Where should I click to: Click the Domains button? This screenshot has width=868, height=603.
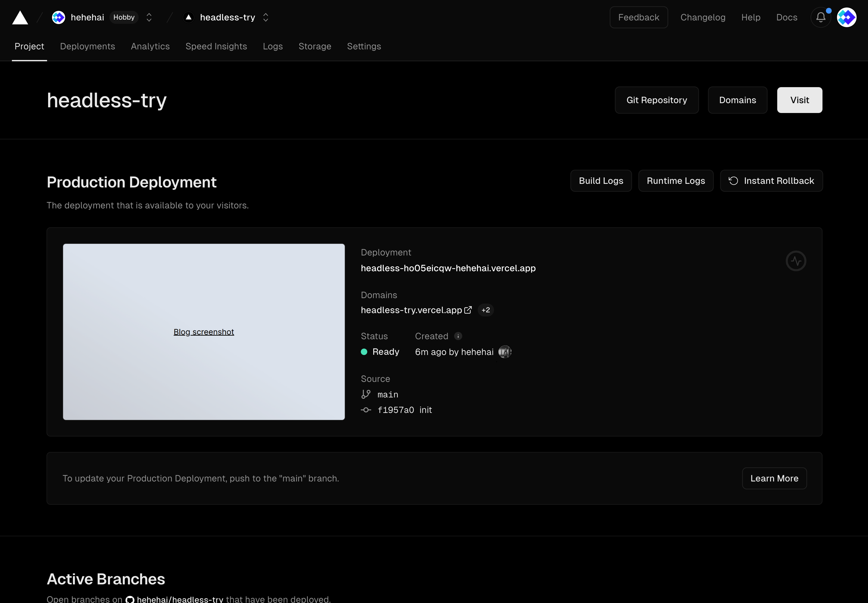[x=738, y=100]
